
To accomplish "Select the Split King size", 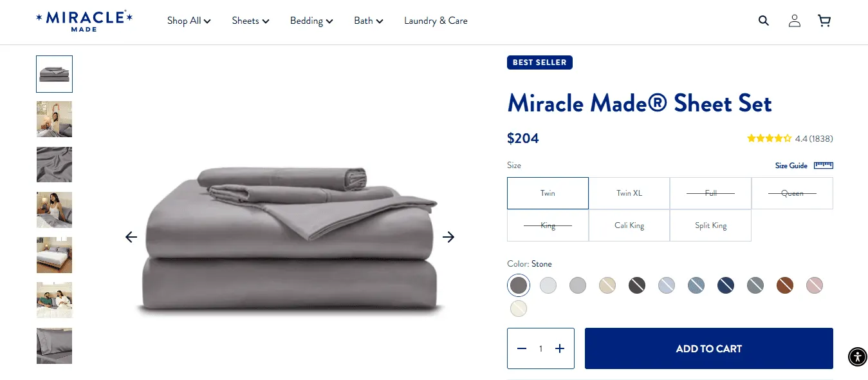I will 710,225.
